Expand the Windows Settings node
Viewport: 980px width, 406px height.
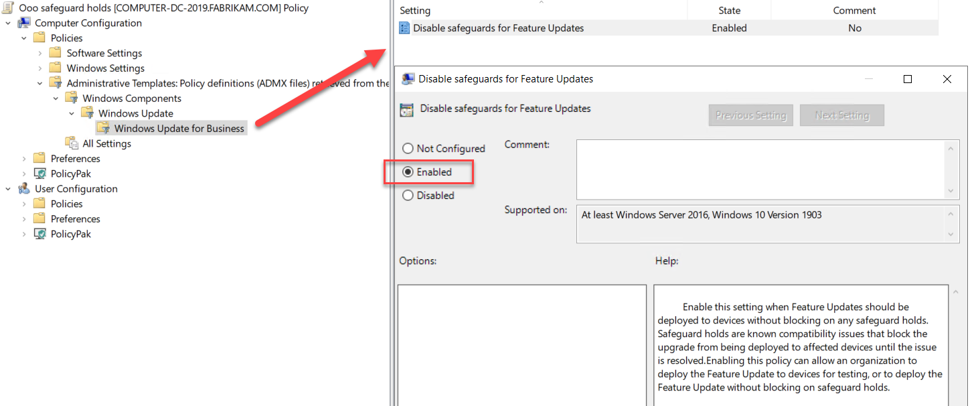pyautogui.click(x=40, y=68)
